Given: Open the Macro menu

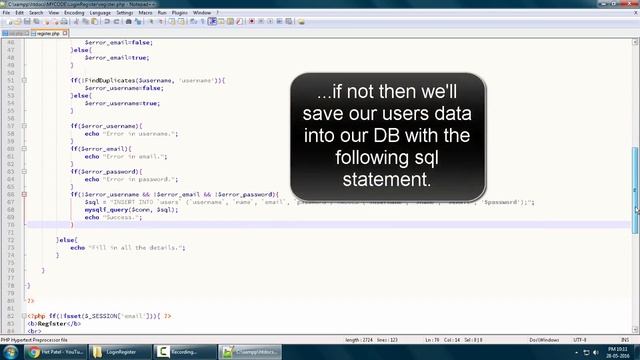Looking at the screenshot, I should pyautogui.click(x=145, y=13).
